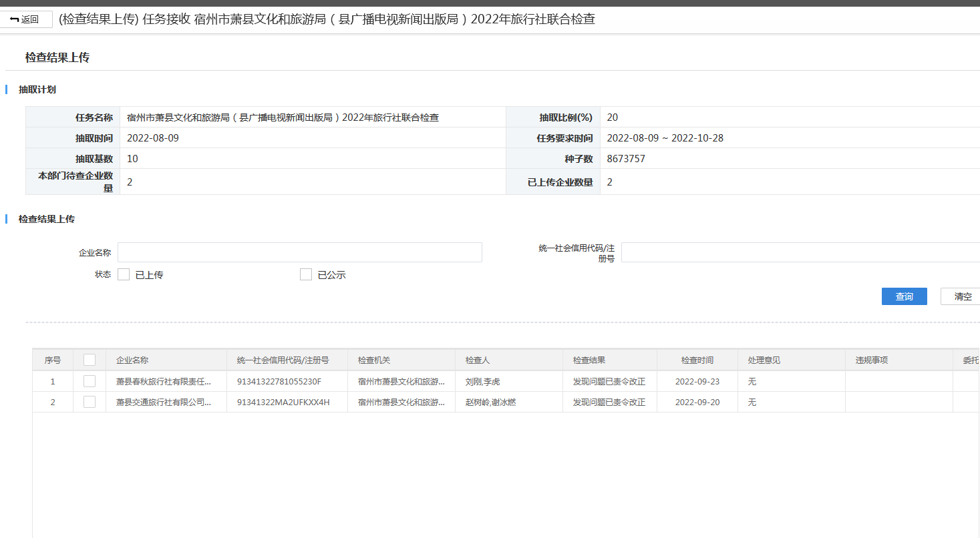Click the 清空 button
The width and height of the screenshot is (980, 538).
click(x=962, y=296)
